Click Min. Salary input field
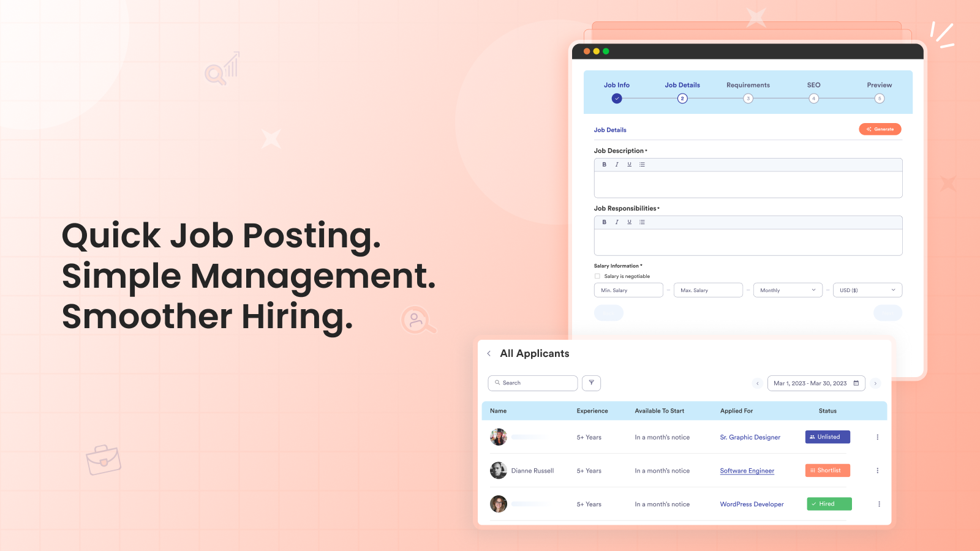 click(x=628, y=290)
